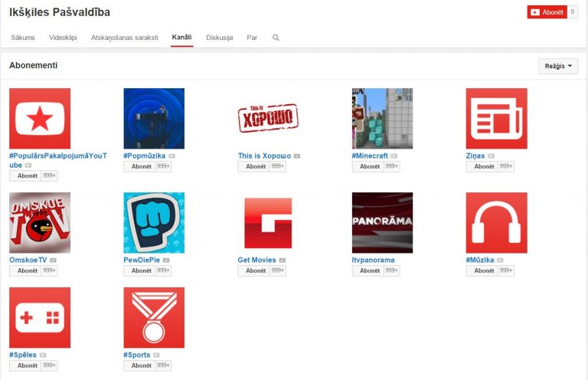The width and height of the screenshot is (588, 380).
Task: Click the small icon next to #Popmūzika title
Action: (171, 156)
